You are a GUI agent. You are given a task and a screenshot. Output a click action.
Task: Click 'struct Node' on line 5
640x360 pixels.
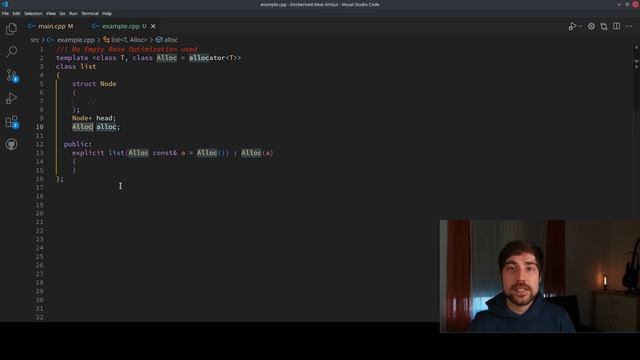click(x=94, y=84)
